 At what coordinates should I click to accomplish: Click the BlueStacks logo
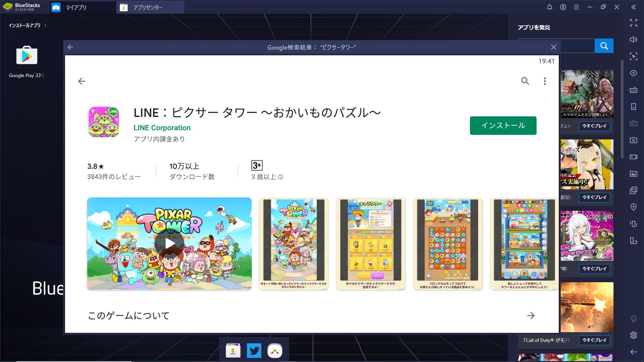coord(8,7)
